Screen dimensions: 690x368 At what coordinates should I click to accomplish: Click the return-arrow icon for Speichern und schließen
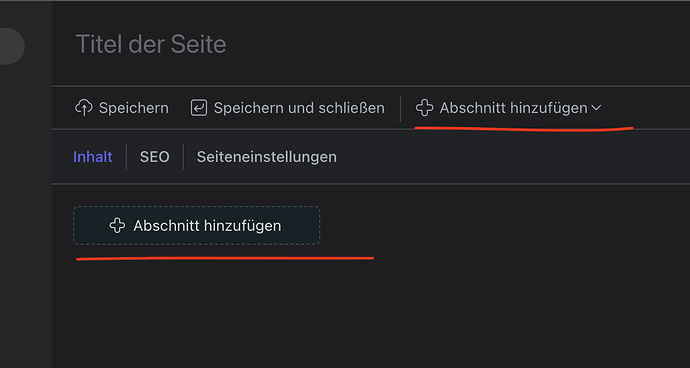[199, 108]
